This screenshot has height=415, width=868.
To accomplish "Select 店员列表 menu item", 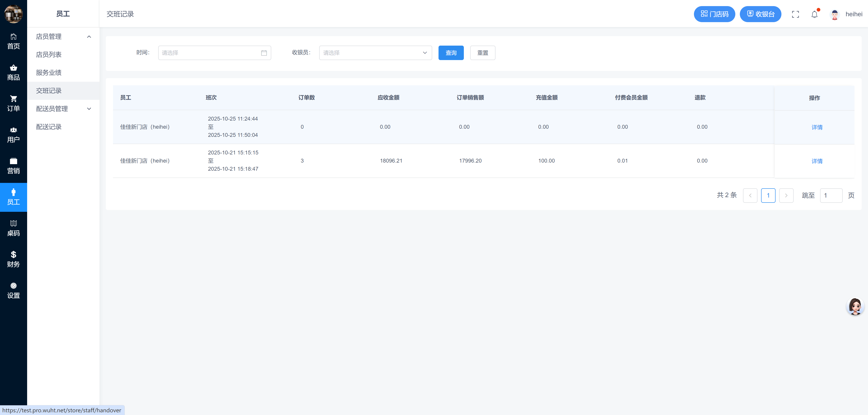I will [x=49, y=54].
